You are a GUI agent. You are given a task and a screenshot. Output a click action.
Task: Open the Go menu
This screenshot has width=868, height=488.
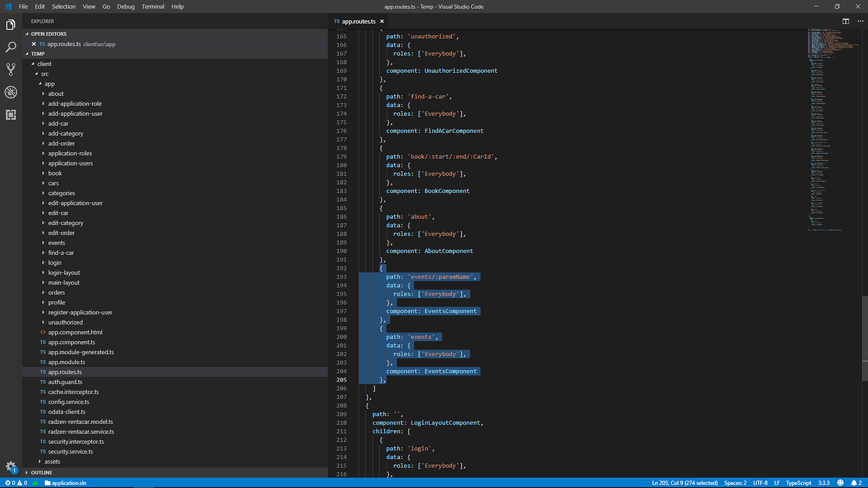pyautogui.click(x=106, y=6)
